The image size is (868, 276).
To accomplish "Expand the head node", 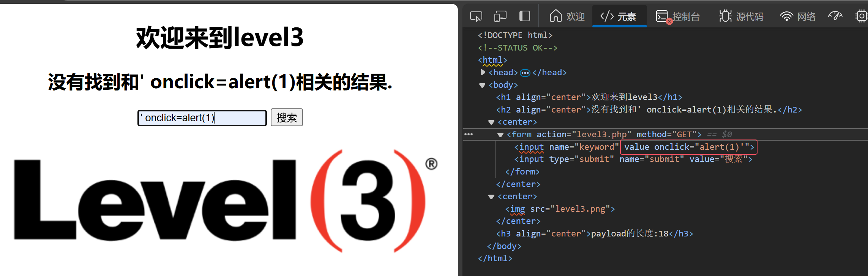I will click(483, 72).
